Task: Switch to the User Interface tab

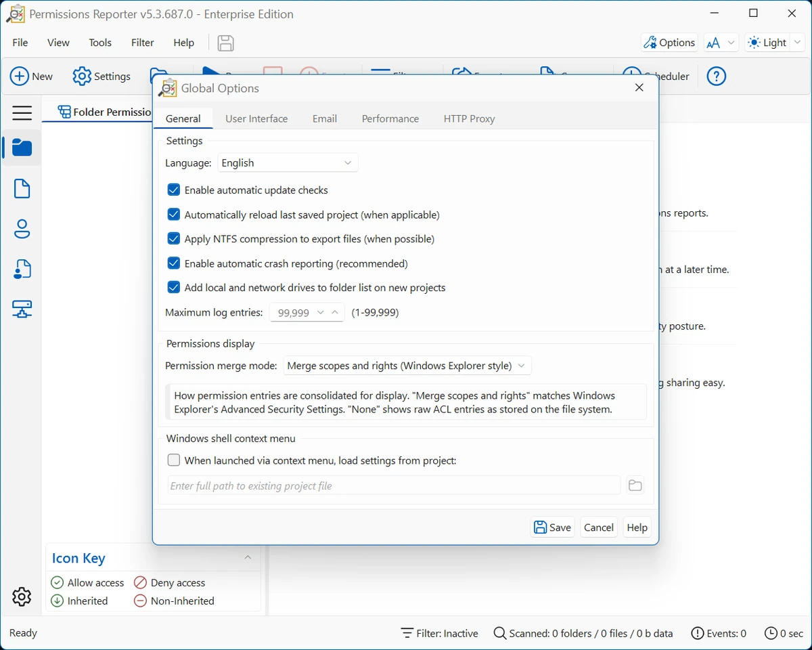Action: click(256, 118)
